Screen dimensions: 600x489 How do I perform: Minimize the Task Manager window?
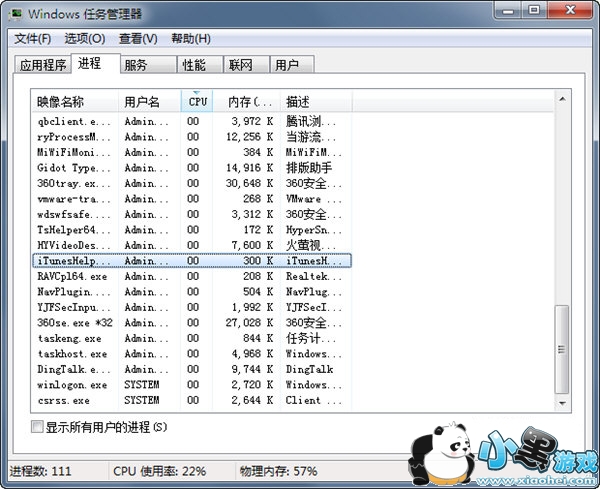tap(508, 10)
